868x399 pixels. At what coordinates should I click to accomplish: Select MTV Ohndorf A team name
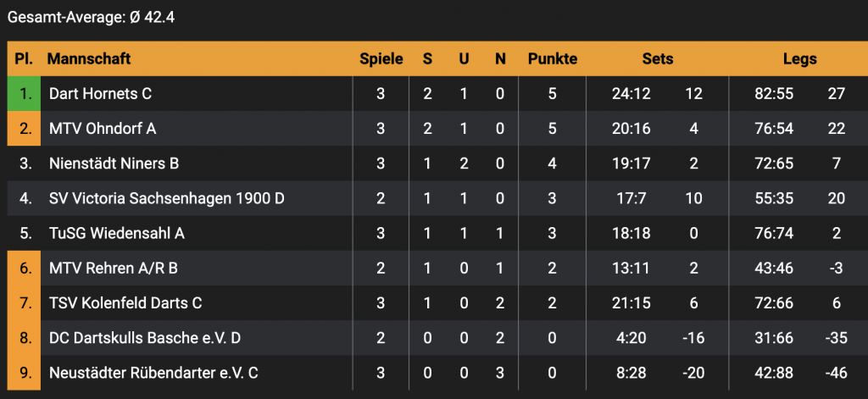coord(103,129)
